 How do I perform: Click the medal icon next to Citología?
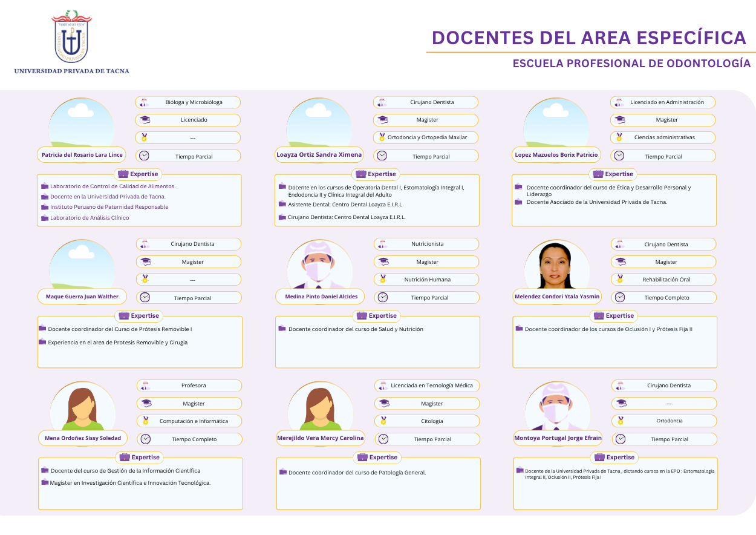click(383, 421)
